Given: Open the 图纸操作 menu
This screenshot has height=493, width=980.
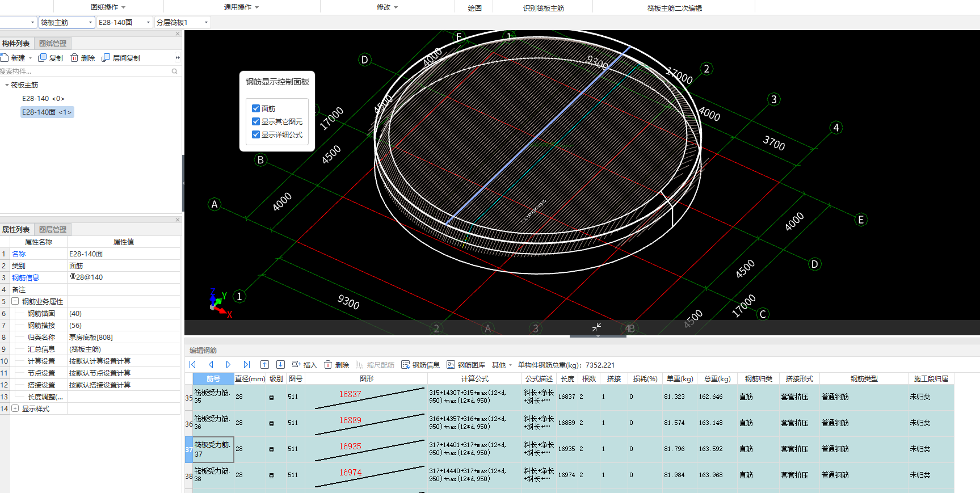Looking at the screenshot, I should 108,7.
